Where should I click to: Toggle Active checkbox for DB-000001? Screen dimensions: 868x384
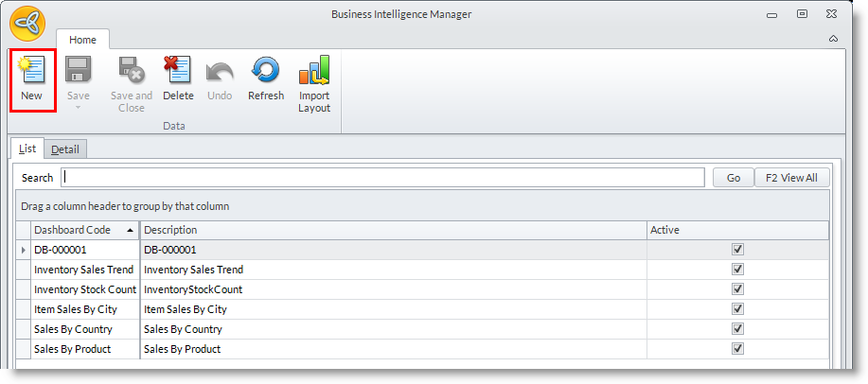click(x=738, y=250)
